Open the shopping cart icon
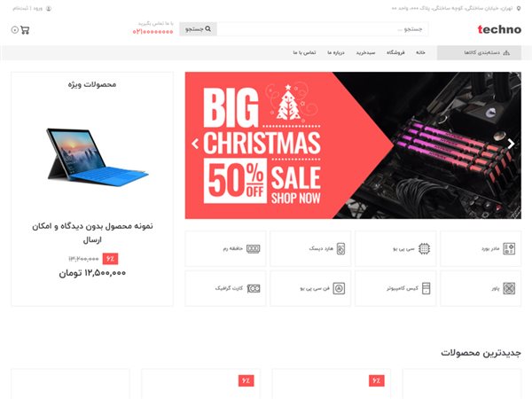This screenshot has height=399, width=532. (25, 30)
